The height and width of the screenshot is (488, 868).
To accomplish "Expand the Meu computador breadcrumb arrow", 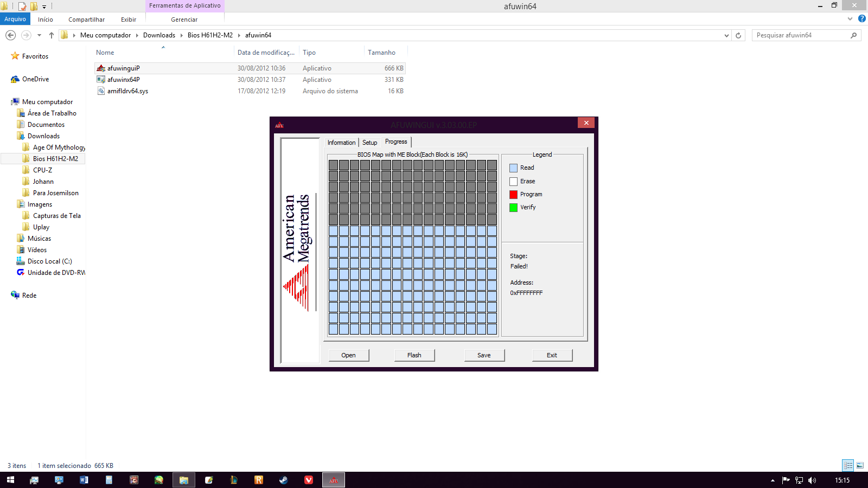I will pyautogui.click(x=137, y=35).
